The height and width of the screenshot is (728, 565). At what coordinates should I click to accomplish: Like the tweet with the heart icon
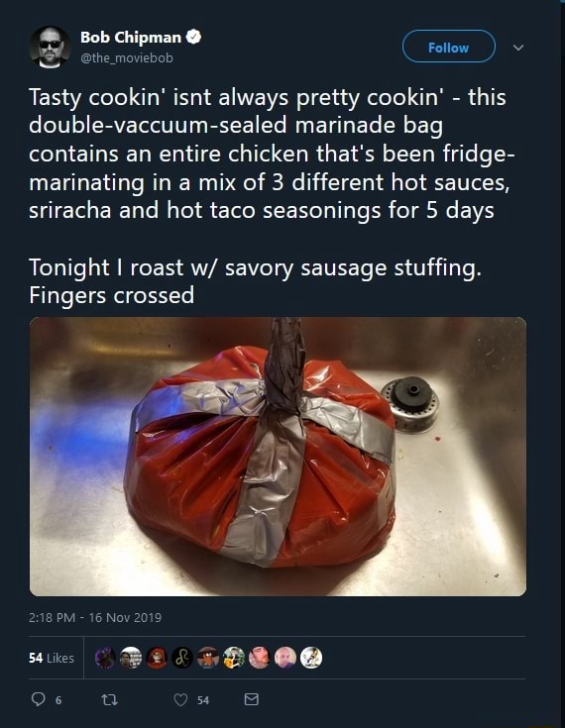(180, 699)
